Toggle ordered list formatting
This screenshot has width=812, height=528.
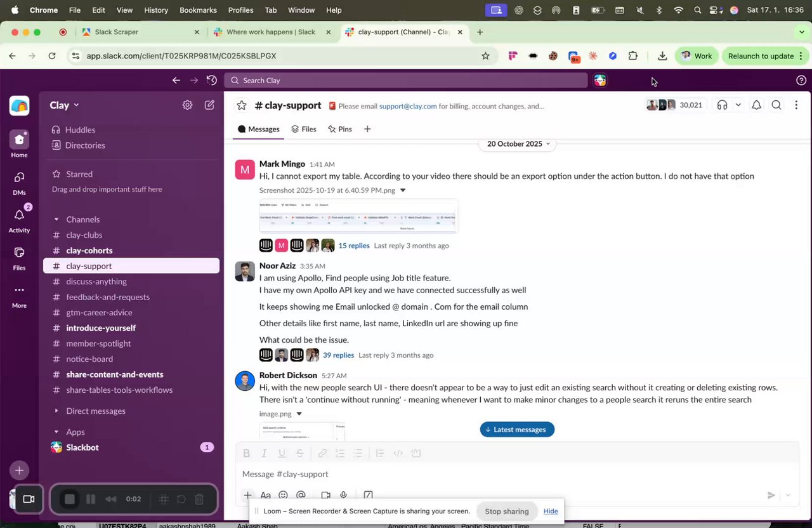(x=340, y=453)
